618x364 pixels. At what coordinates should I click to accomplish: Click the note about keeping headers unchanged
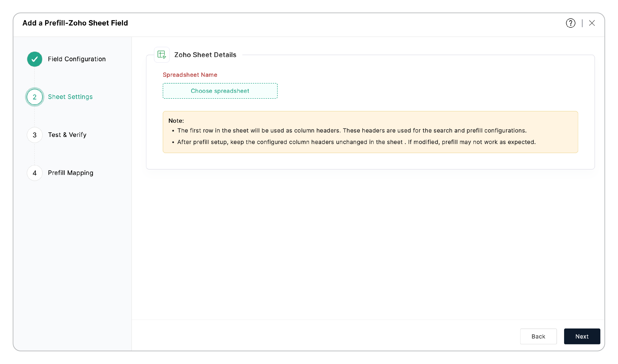(357, 142)
